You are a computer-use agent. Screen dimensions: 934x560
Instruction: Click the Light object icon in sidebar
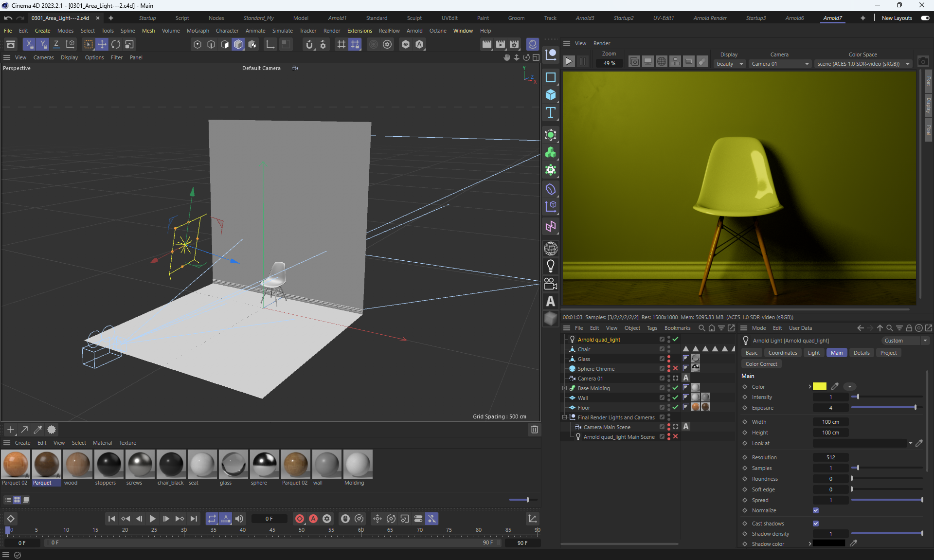tap(550, 266)
